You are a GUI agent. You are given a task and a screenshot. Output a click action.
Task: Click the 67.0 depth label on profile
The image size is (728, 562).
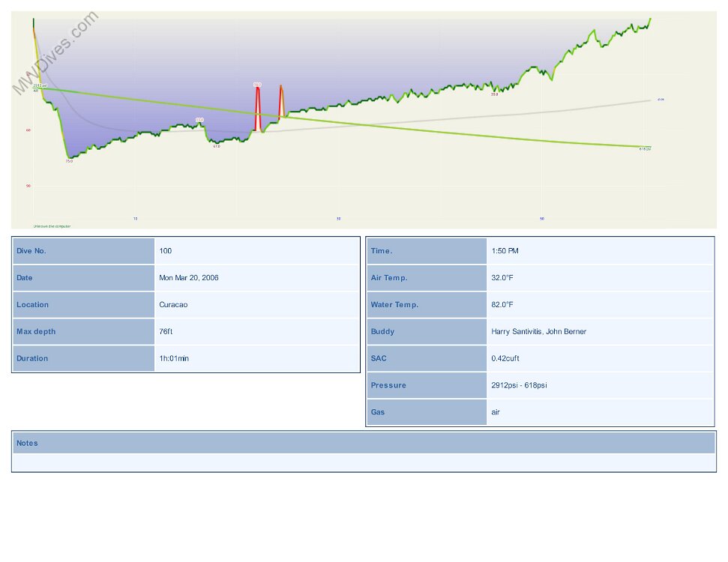[x=216, y=146]
